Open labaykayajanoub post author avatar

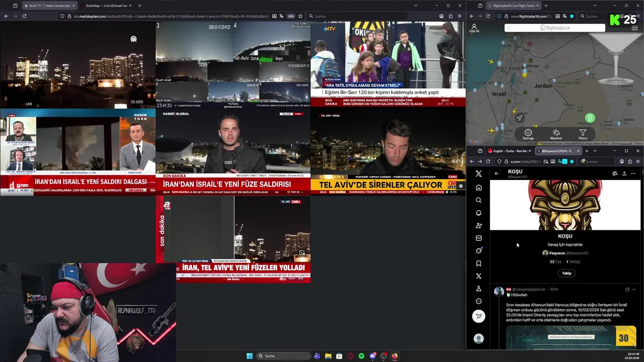point(499,291)
